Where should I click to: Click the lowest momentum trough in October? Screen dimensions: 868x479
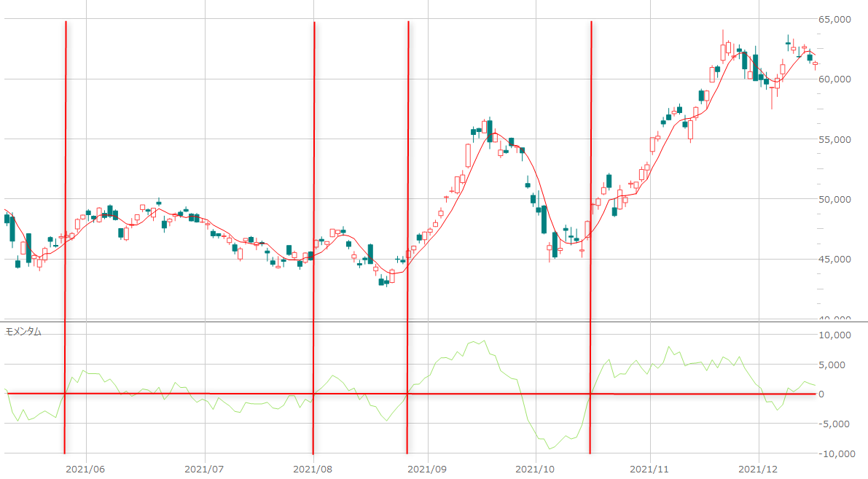(x=550, y=448)
